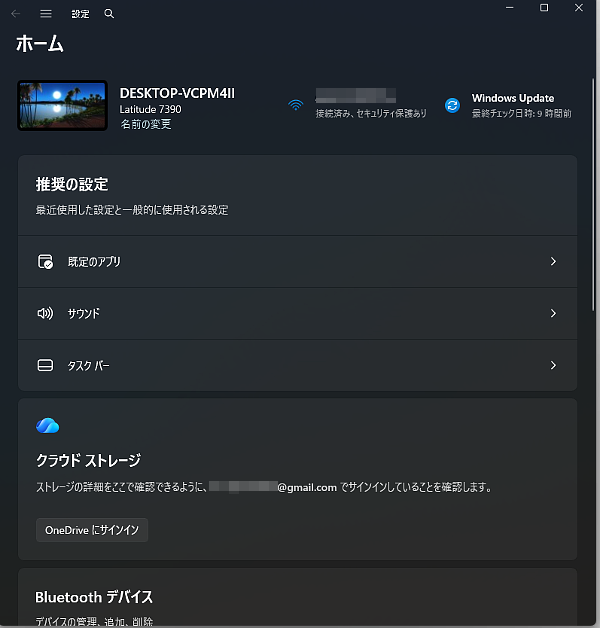Expand the サウンド row chevron
600x628 pixels.
pos(553,313)
